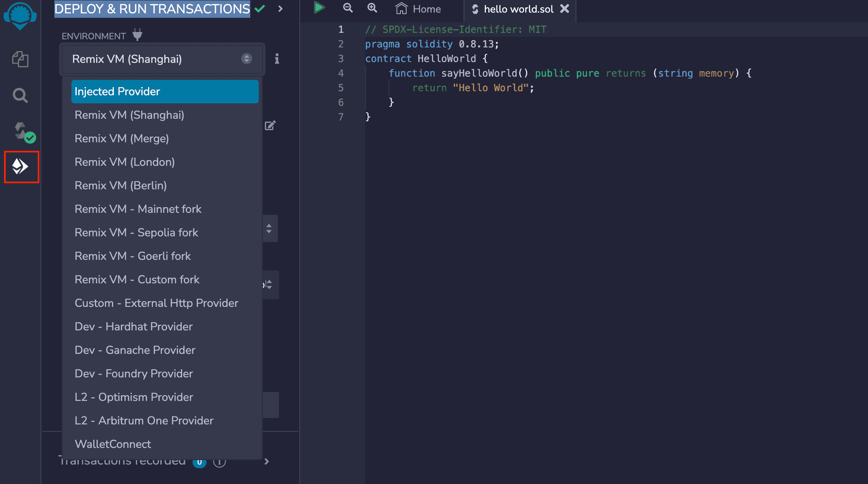The image size is (868, 484).
Task: Click the green Run script play button
Action: click(319, 8)
